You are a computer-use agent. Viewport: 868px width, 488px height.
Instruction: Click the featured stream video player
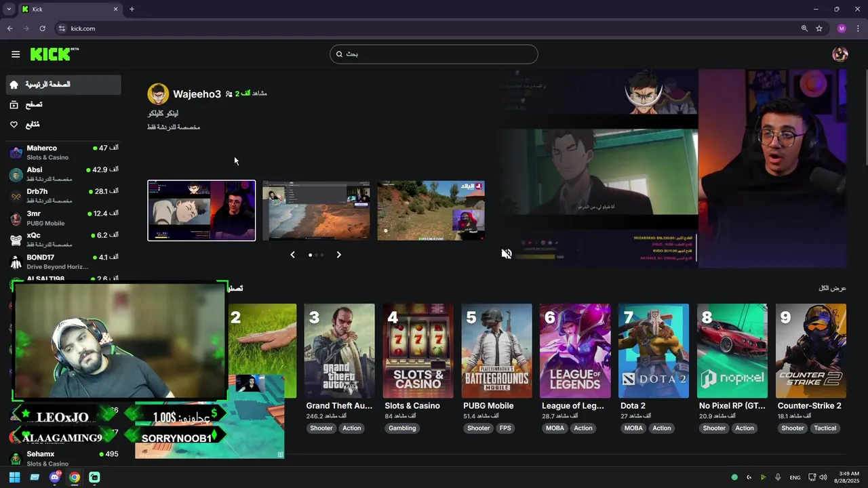[x=673, y=168]
